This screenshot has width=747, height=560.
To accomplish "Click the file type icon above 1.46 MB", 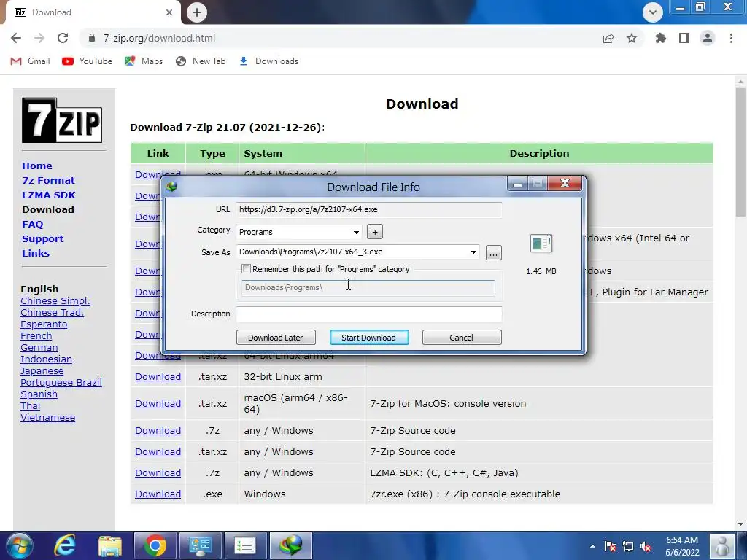I will 541,244.
